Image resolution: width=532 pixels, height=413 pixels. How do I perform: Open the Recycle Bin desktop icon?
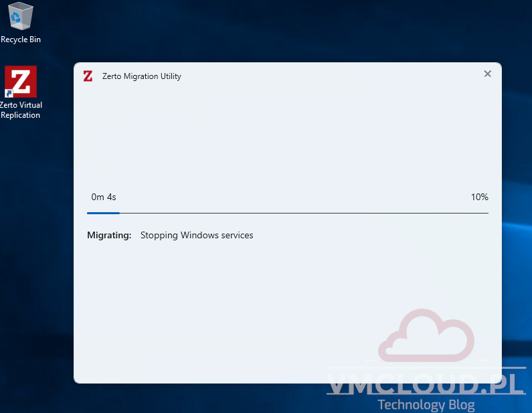(21, 17)
